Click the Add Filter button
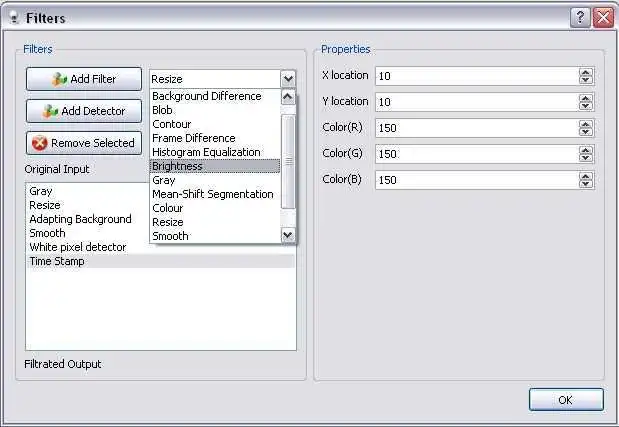Screen dimensions: 619x427 pyautogui.click(x=84, y=79)
